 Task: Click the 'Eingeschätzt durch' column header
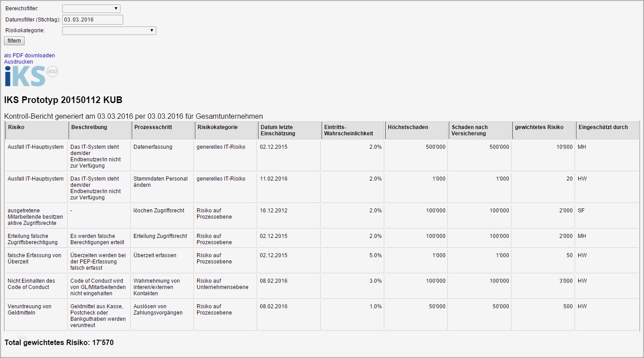(603, 127)
